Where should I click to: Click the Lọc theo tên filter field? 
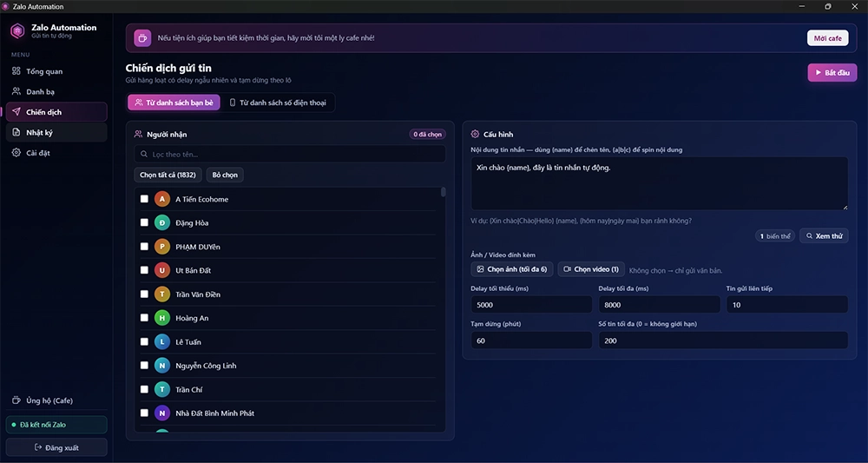click(x=290, y=155)
